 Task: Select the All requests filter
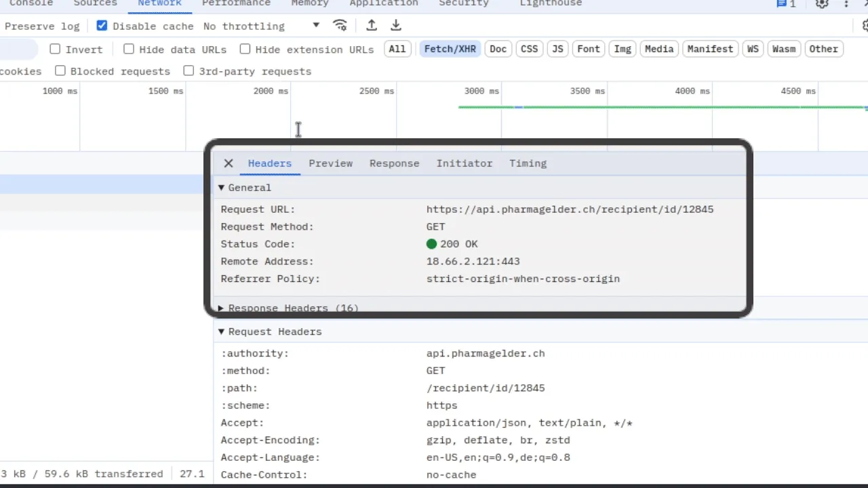(397, 48)
